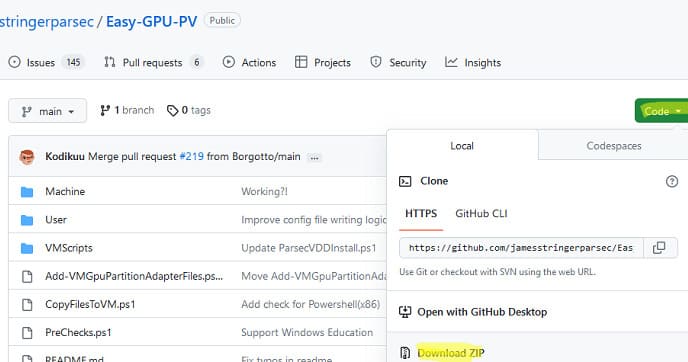The image size is (688, 362).
Task: Click the User folder icon
Action: click(27, 220)
